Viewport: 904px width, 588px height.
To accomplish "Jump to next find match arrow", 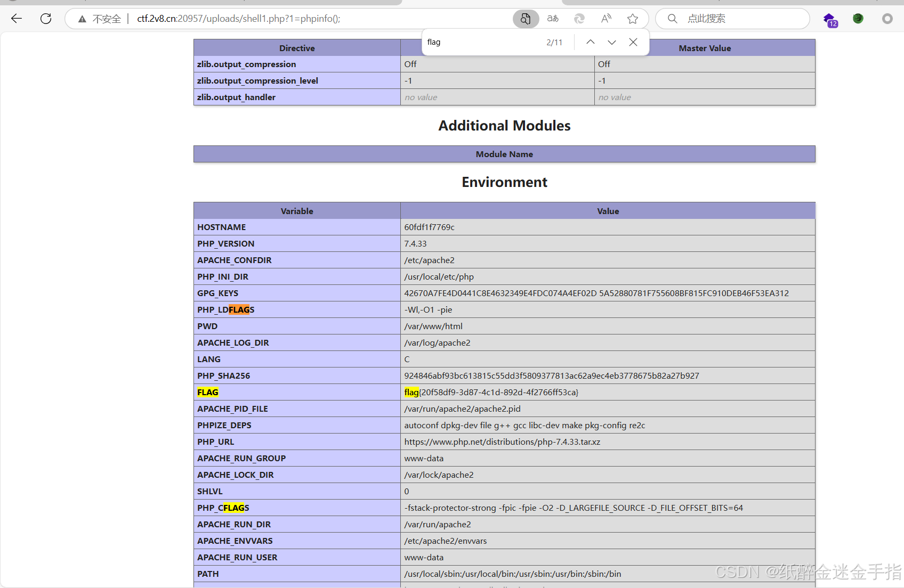I will pos(612,42).
